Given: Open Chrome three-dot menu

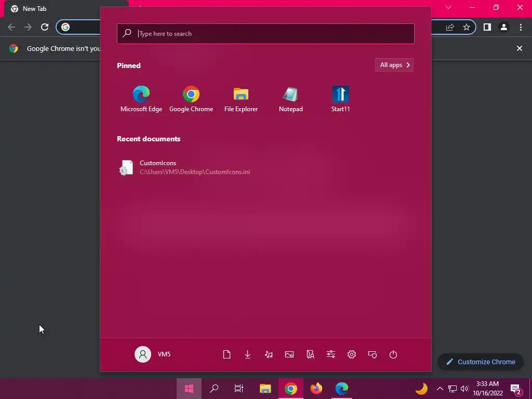Looking at the screenshot, I should 521,27.
